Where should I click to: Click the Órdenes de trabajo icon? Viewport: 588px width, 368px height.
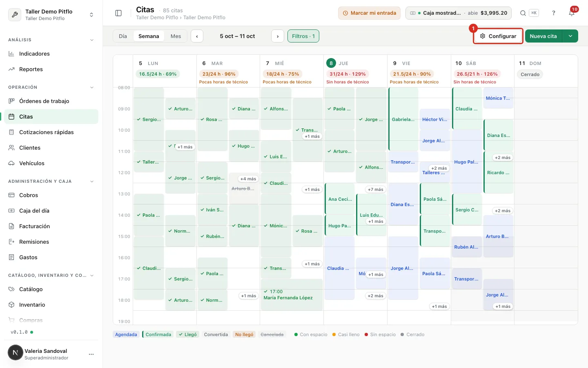point(11,101)
